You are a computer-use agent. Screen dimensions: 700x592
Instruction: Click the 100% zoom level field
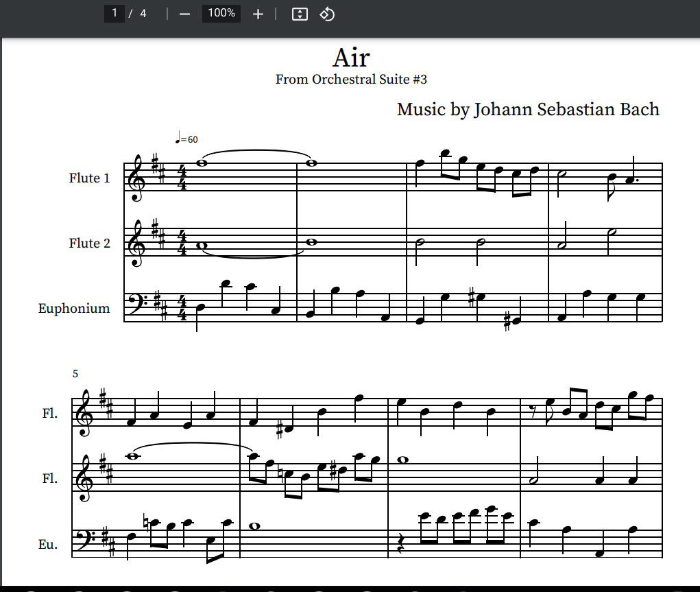tap(221, 13)
